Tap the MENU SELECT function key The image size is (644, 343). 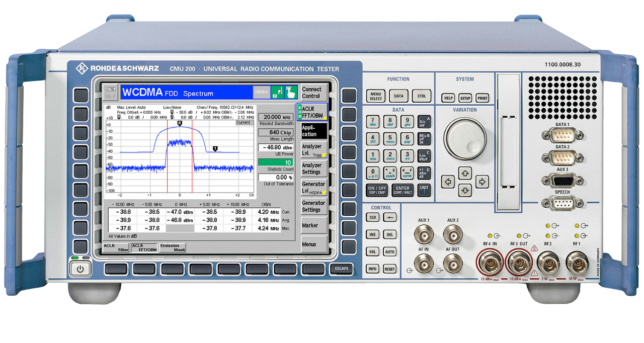[x=376, y=96]
